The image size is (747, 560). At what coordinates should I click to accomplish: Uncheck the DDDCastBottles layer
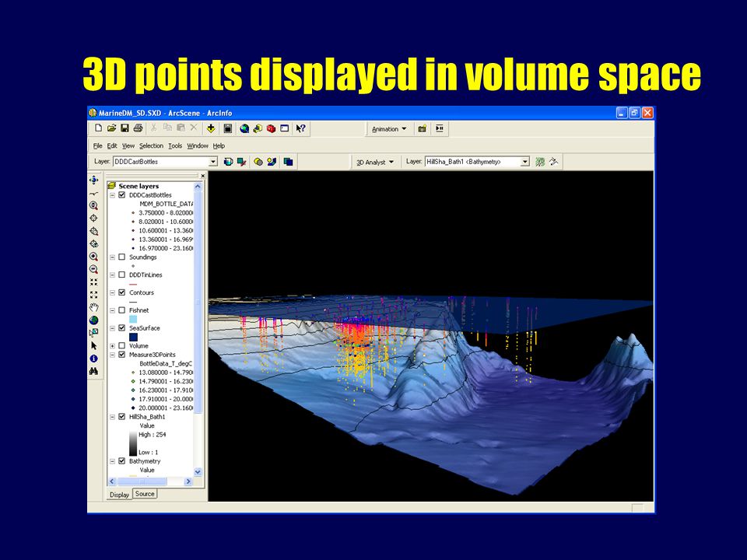click(x=122, y=194)
